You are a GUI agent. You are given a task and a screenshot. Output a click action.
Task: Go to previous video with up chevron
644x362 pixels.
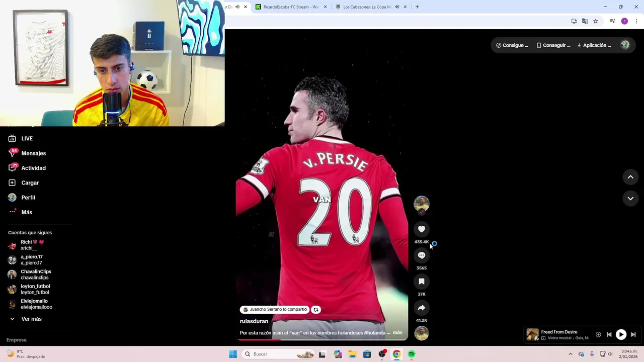click(x=630, y=177)
